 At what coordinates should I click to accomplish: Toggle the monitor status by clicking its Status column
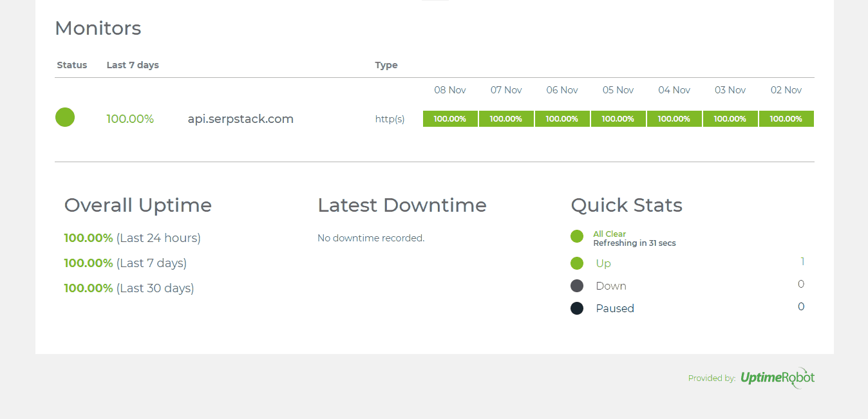coord(65,117)
